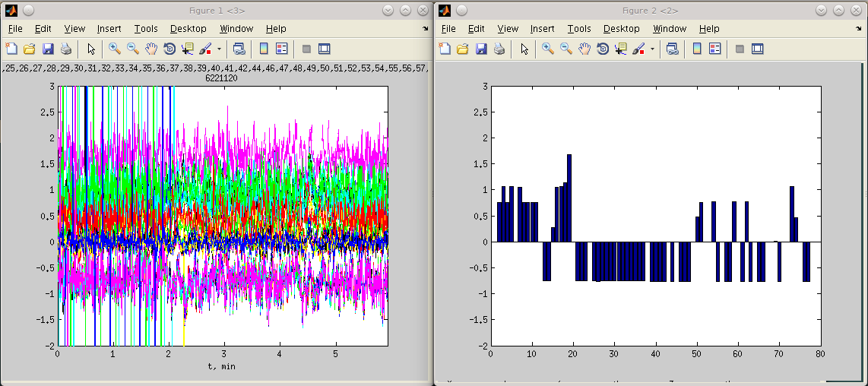The width and height of the screenshot is (868, 386).
Task: Select Brush data tool in Figure 2
Action: (638, 49)
